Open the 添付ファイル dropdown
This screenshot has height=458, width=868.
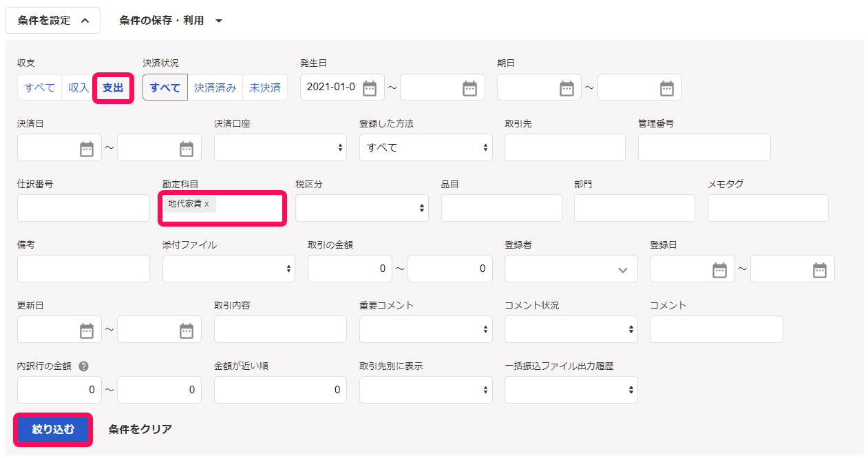coord(229,269)
